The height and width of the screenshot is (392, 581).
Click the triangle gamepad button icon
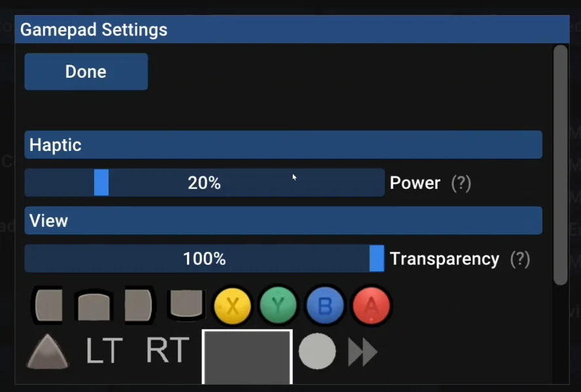point(46,351)
